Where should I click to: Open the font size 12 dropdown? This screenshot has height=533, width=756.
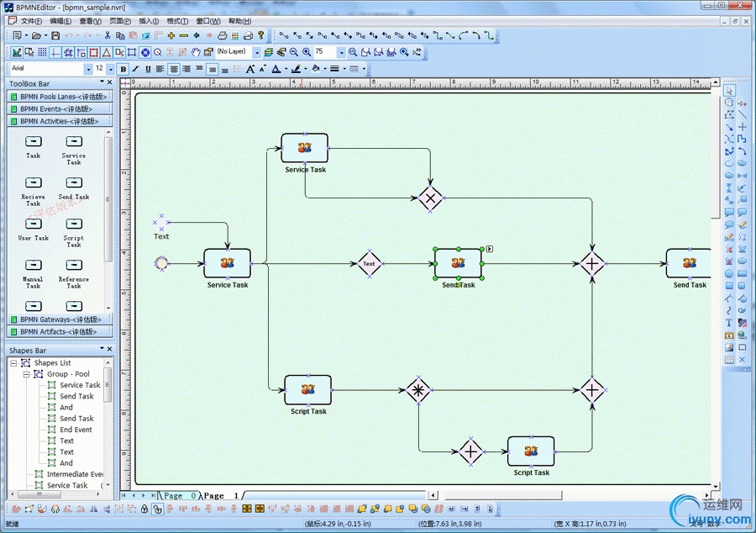pyautogui.click(x=110, y=69)
